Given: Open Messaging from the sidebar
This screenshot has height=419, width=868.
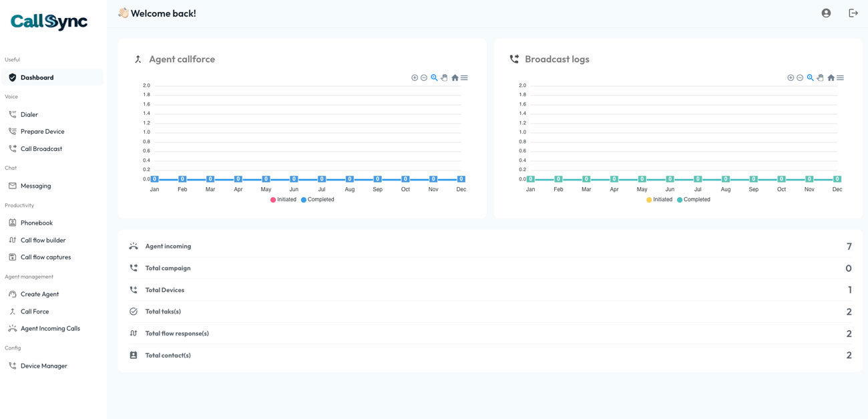Looking at the screenshot, I should click(35, 186).
